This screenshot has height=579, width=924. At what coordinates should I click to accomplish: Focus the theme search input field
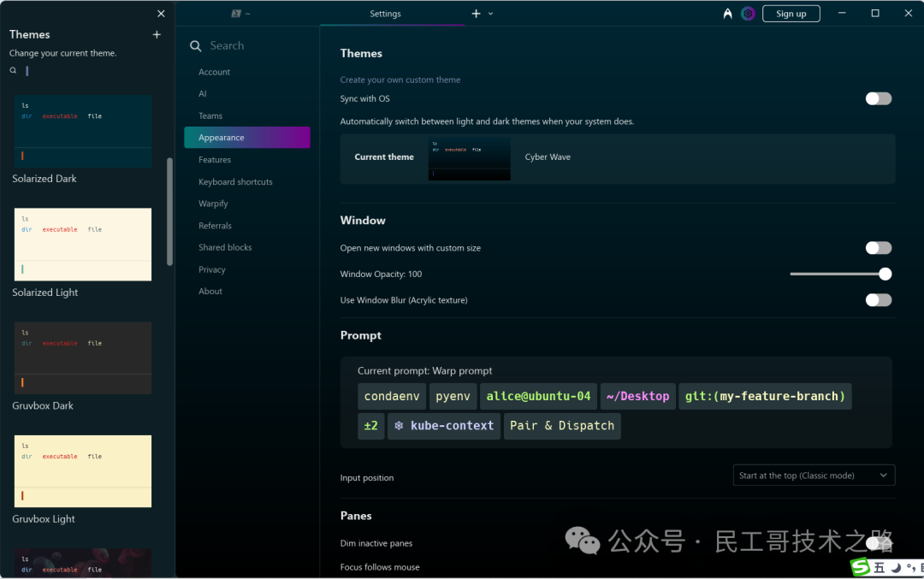pos(88,71)
